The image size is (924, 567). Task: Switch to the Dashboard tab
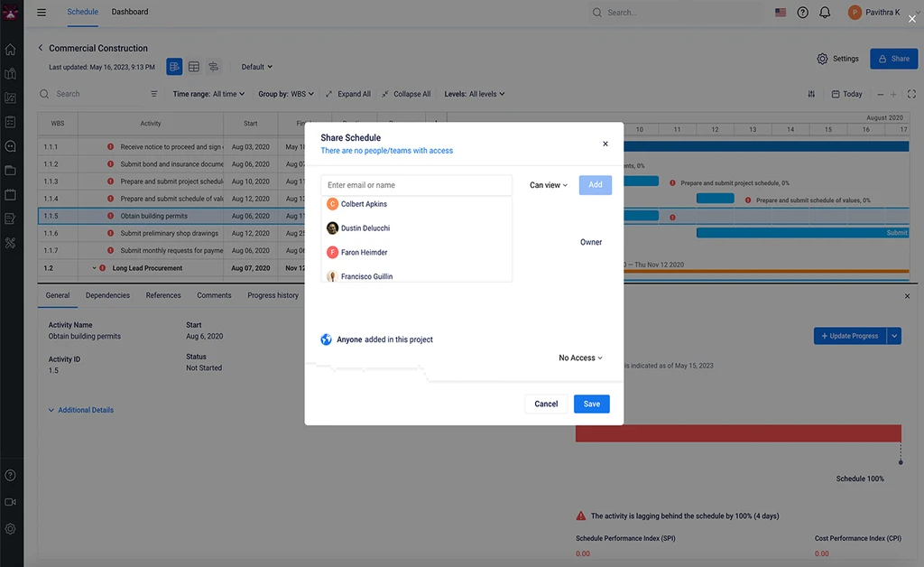[130, 12]
